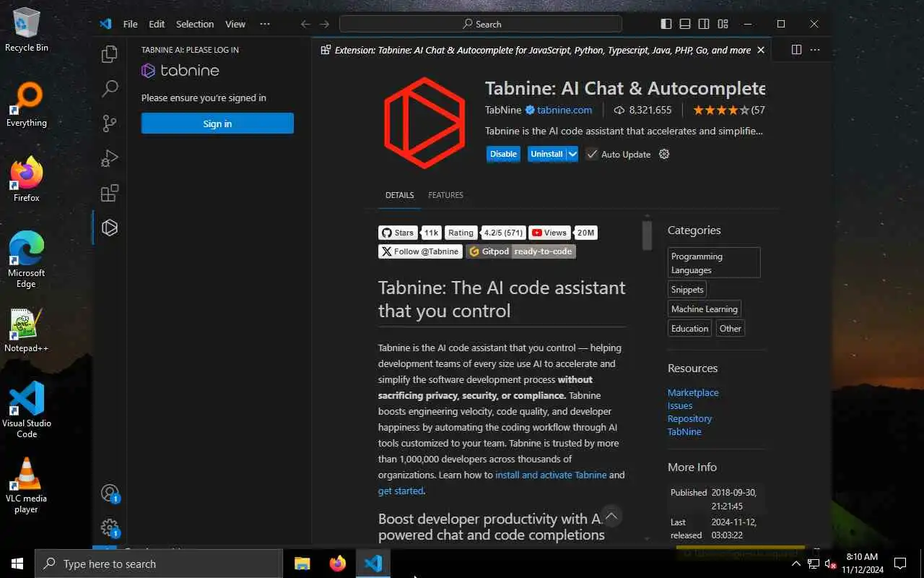Image resolution: width=924 pixels, height=578 pixels.
Task: Open the notification center icon
Action: pyautogui.click(x=900, y=564)
